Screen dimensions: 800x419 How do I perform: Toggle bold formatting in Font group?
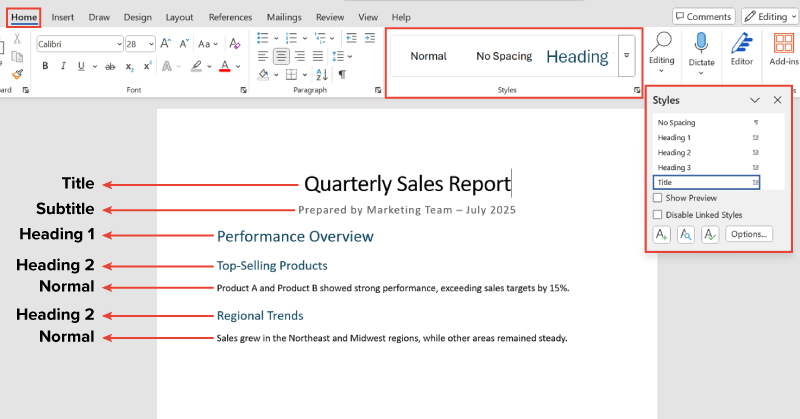point(45,66)
